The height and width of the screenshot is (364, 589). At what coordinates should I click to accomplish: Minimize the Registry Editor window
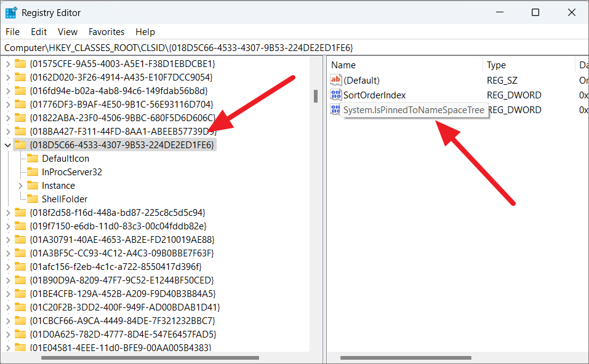coord(500,12)
